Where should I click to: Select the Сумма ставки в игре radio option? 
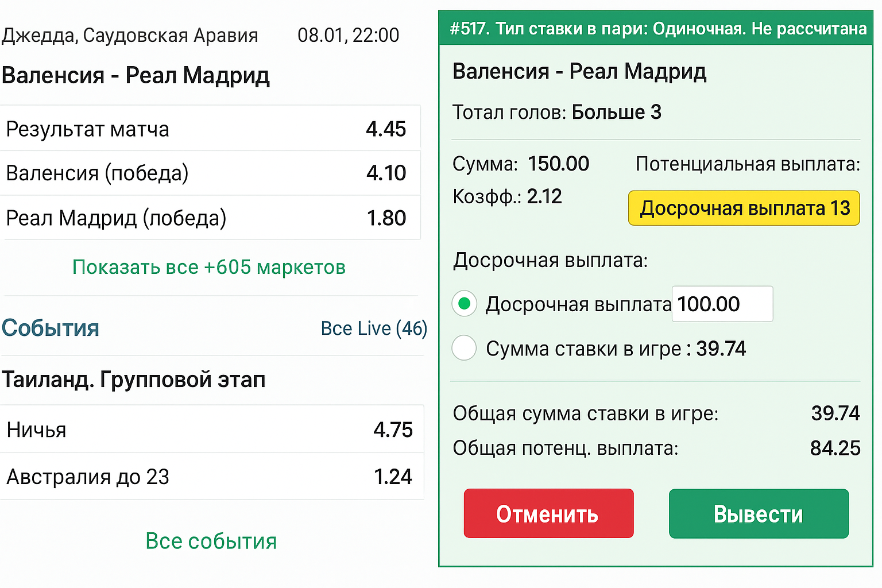click(x=465, y=348)
